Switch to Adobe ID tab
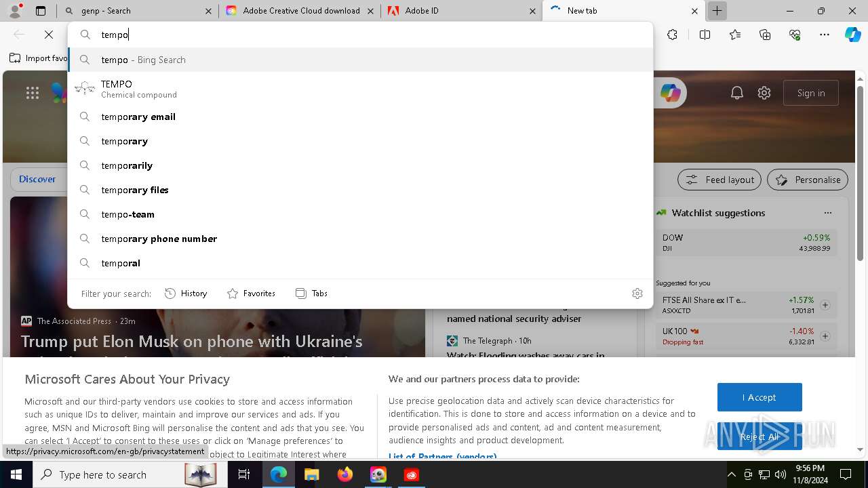Image resolution: width=868 pixels, height=488 pixels. coord(462,11)
